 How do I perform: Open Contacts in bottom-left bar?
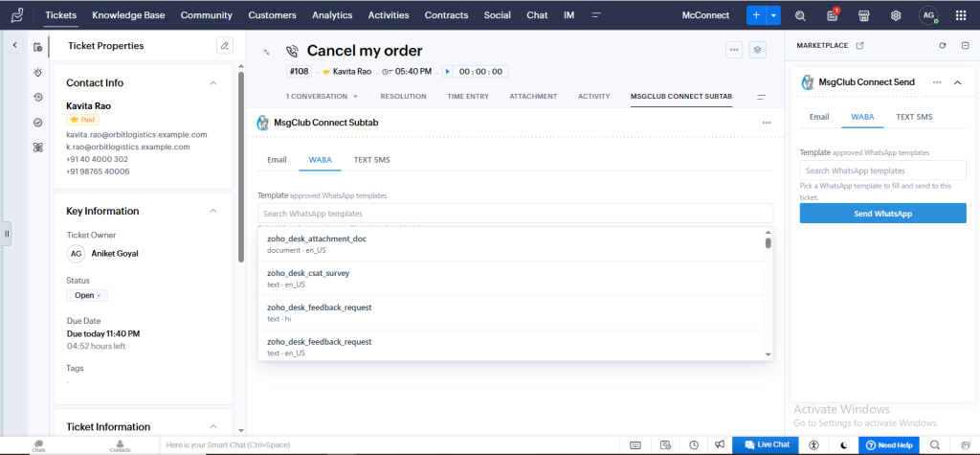click(120, 445)
